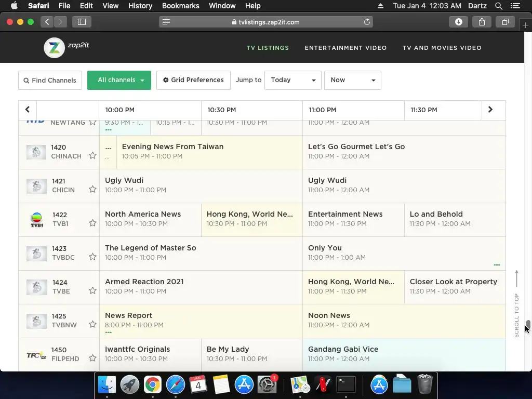Open Entertainment News listing
The image size is (532, 399).
[x=353, y=220]
